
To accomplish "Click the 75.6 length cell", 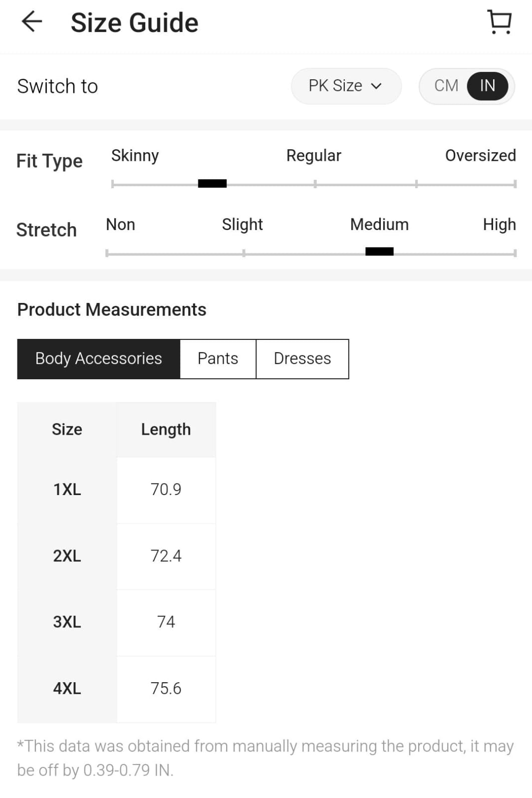I will click(x=166, y=689).
